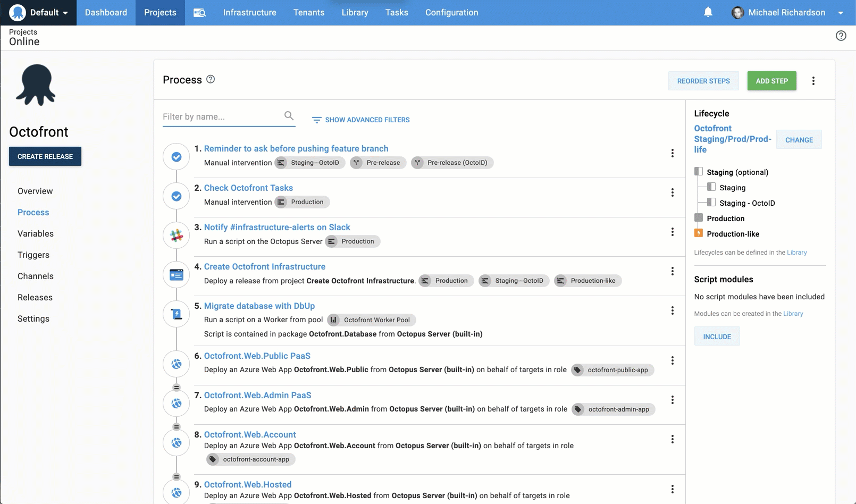856x504 pixels.
Task: Open overflow menu for Octofront.Web.Public PaaS
Action: 673,360
